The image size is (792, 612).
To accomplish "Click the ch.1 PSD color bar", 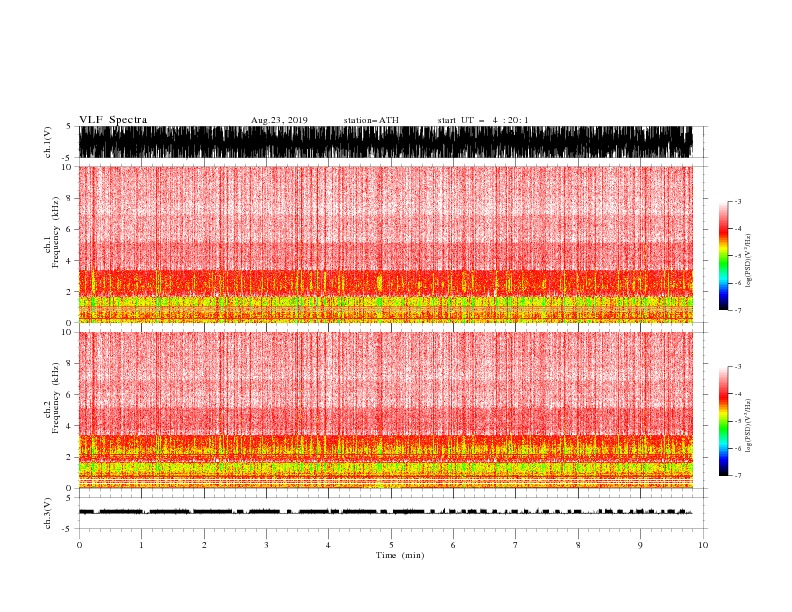I will (x=723, y=256).
